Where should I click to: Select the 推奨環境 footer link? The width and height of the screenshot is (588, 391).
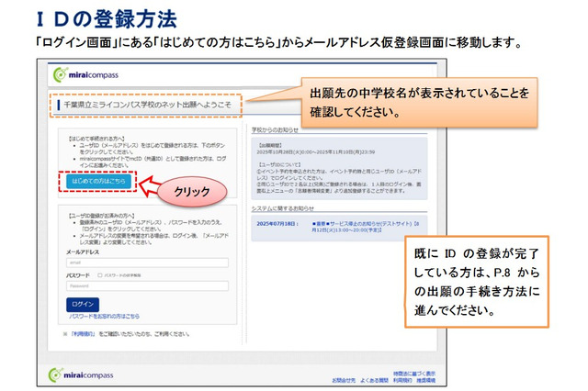coord(427,379)
